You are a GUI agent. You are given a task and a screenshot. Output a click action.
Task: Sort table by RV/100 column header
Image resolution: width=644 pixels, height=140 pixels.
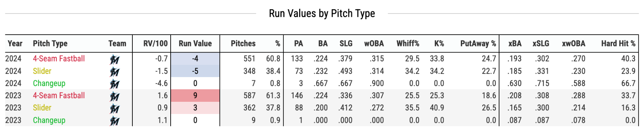click(155, 44)
